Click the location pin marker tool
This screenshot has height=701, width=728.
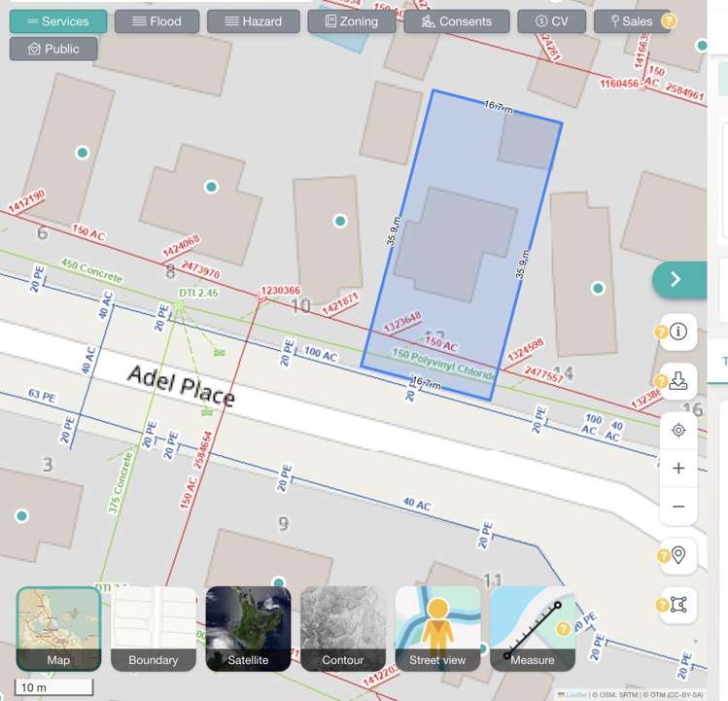678,555
